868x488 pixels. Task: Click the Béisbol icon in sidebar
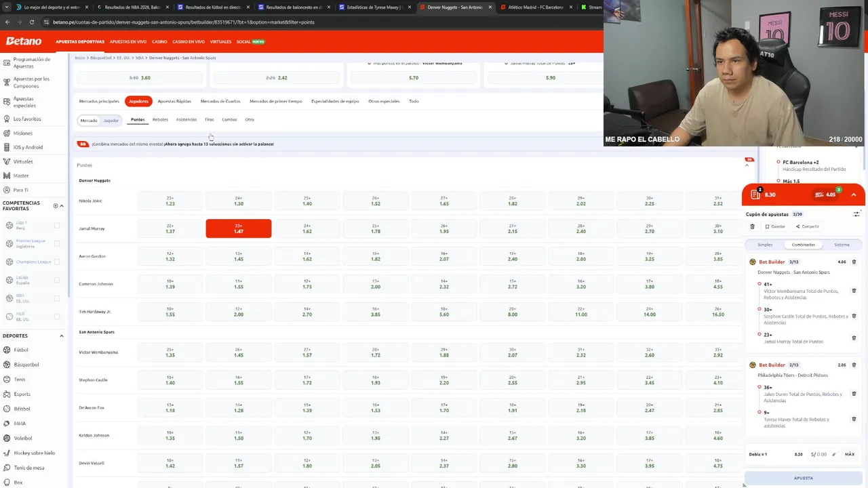pos(7,409)
